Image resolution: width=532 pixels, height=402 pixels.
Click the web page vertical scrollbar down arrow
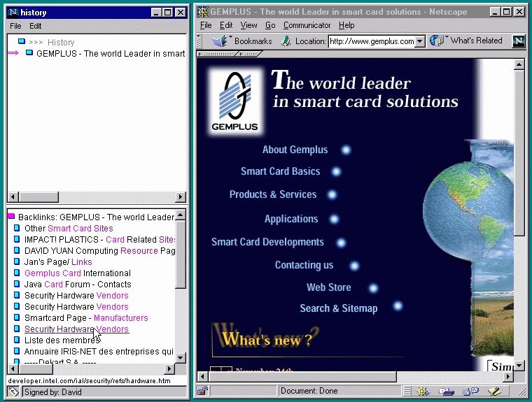click(519, 366)
